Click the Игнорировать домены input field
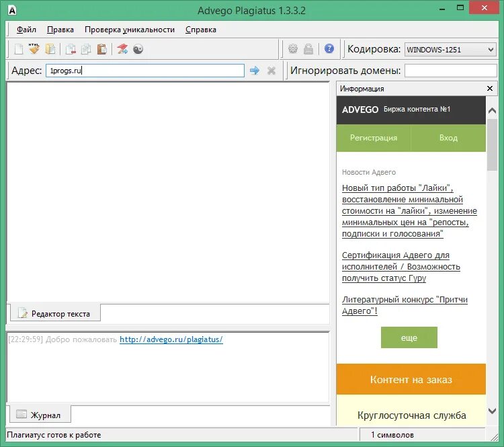 coord(451,71)
